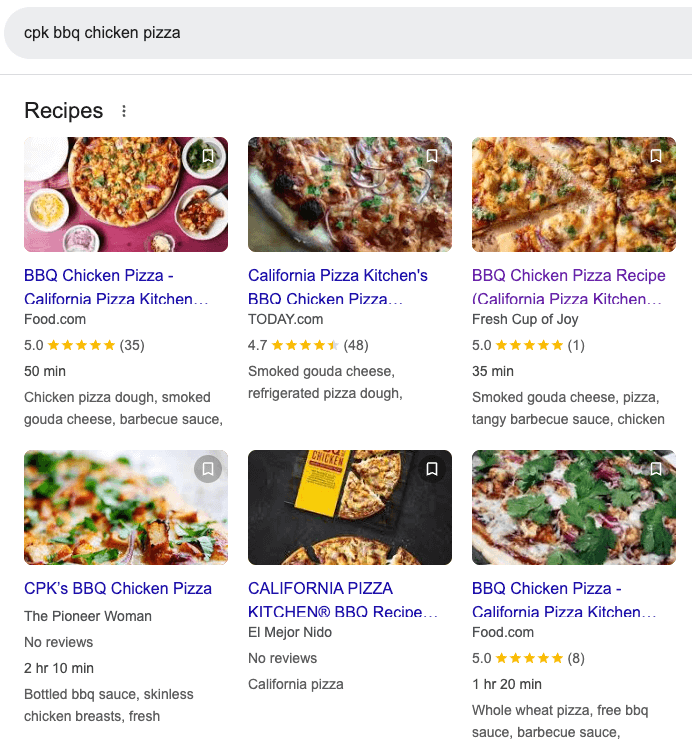Screen dimensions: 692x749
Task: Bookmark the TODAY.com pizza recipe
Action: click(x=432, y=156)
